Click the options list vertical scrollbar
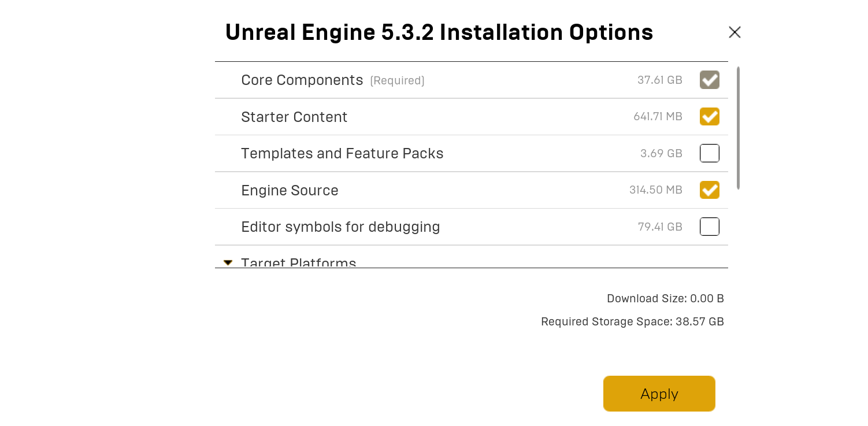Viewport: 868px width, 426px height. click(x=739, y=128)
